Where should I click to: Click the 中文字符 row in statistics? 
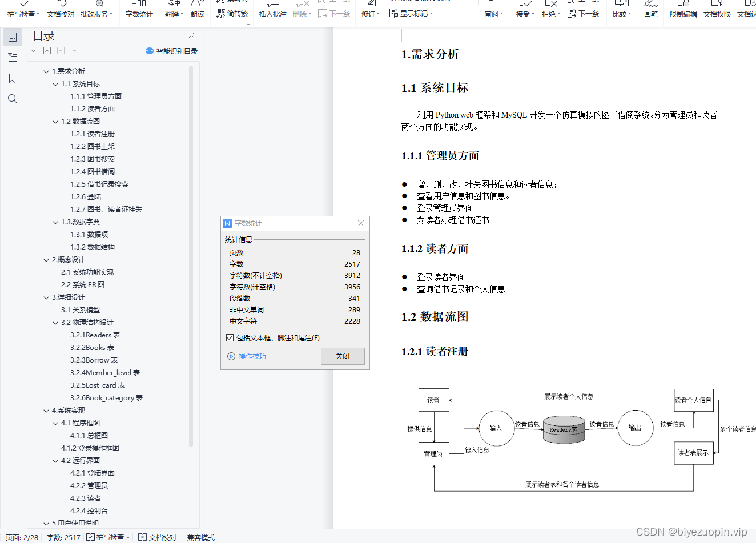coord(295,321)
